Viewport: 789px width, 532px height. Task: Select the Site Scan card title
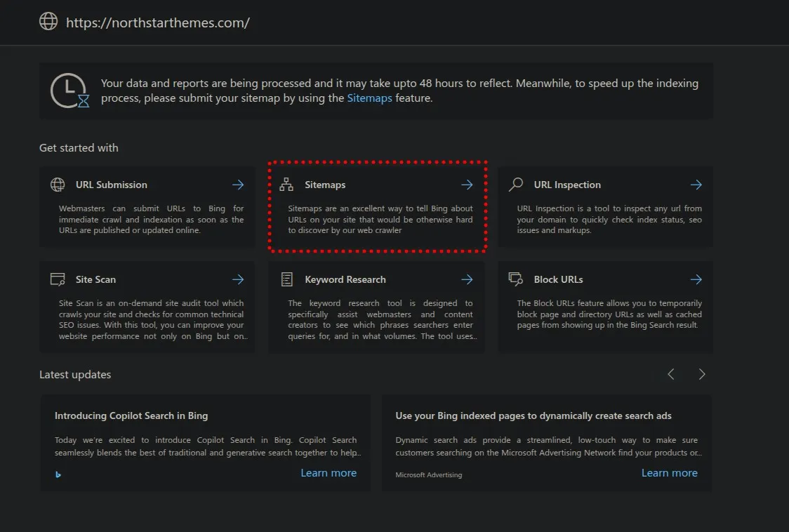[95, 279]
